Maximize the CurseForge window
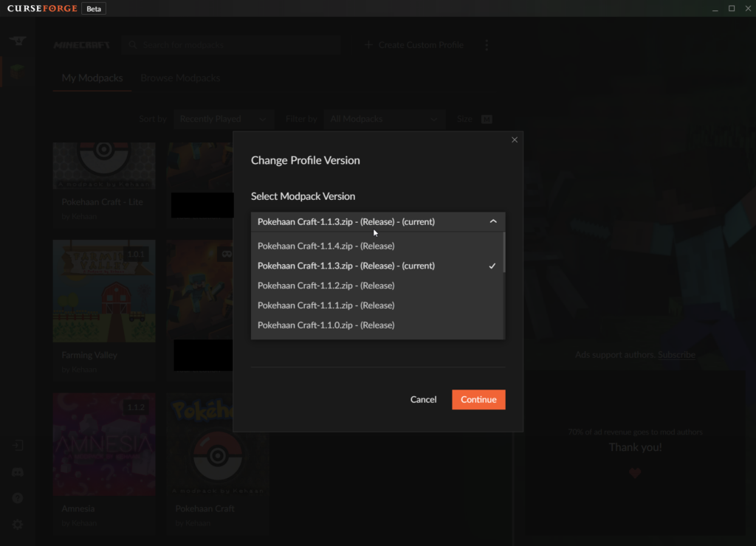 click(x=732, y=9)
